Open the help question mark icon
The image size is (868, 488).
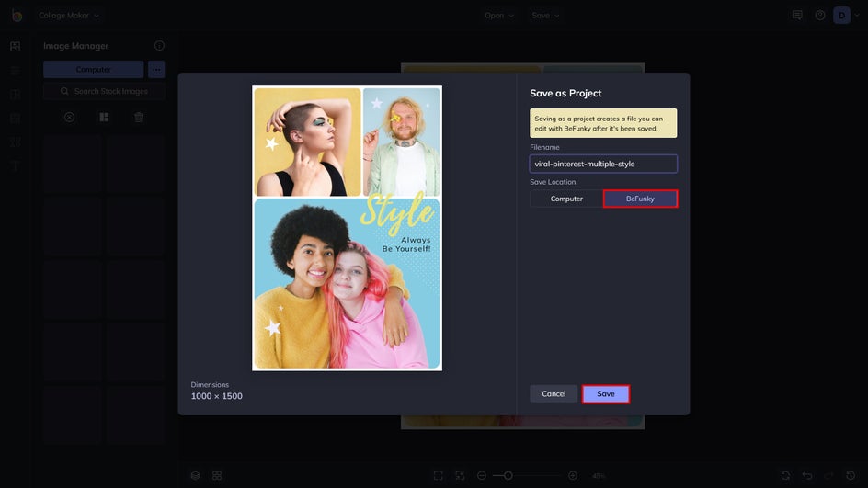click(819, 16)
